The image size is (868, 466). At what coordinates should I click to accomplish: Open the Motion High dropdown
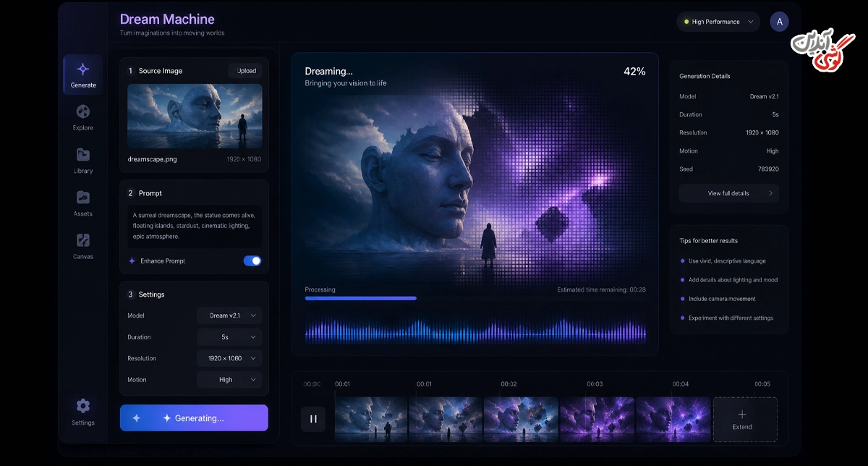229,379
